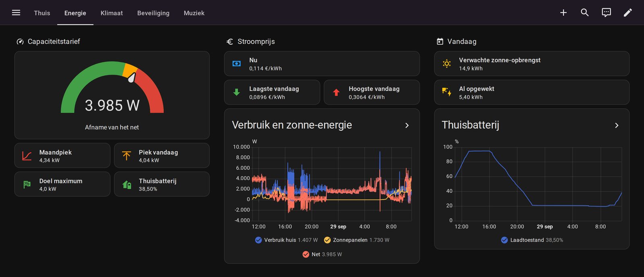Screen dimensions: 644x277
Task: Click the Thuisbatterij home battery icon
Action: (126, 185)
